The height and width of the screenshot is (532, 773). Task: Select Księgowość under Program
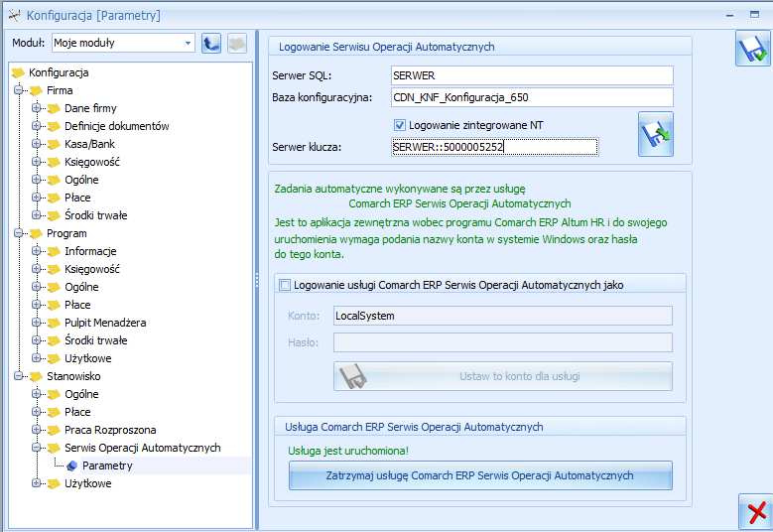coord(92,269)
